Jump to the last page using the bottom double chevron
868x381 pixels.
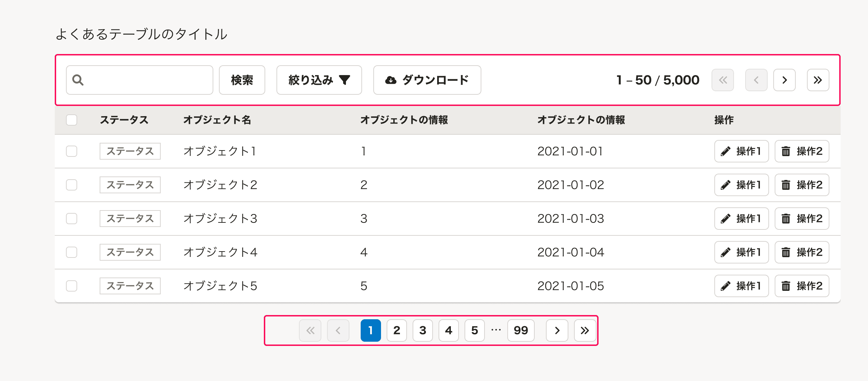click(585, 330)
